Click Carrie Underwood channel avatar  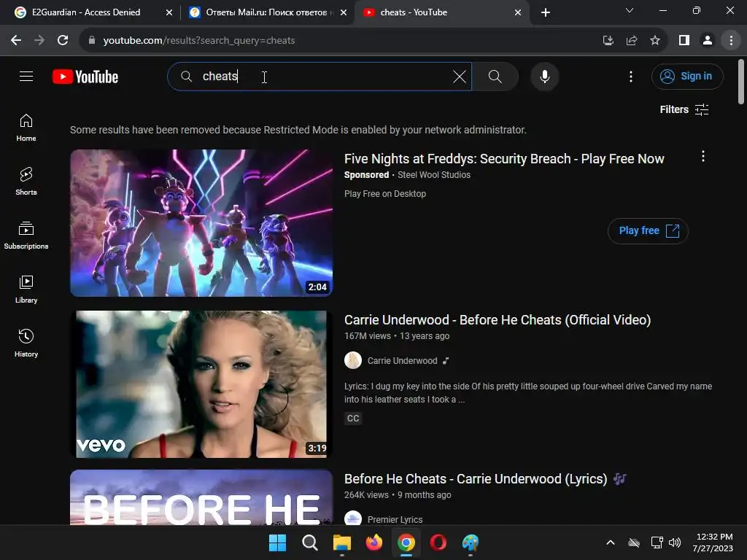click(x=353, y=360)
